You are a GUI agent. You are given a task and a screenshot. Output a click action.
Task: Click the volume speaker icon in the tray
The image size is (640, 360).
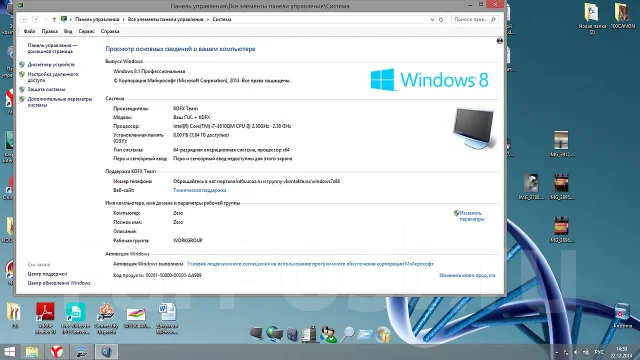576,352
